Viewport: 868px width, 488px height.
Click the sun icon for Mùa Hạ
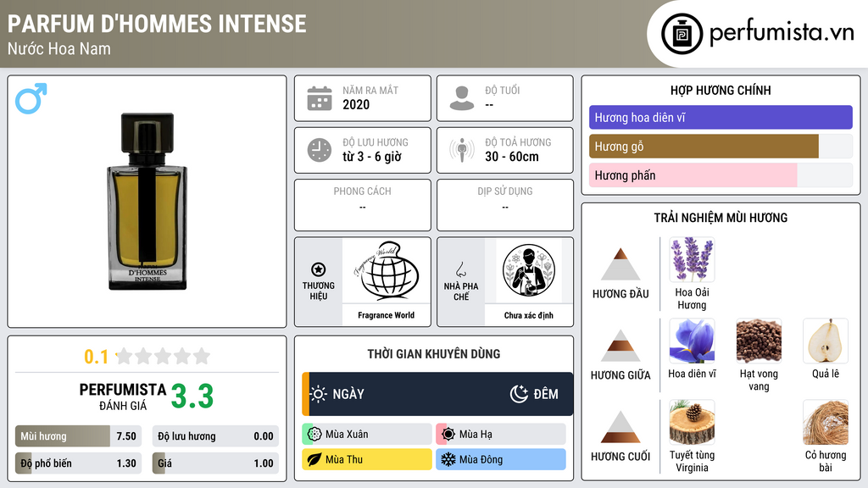point(448,435)
